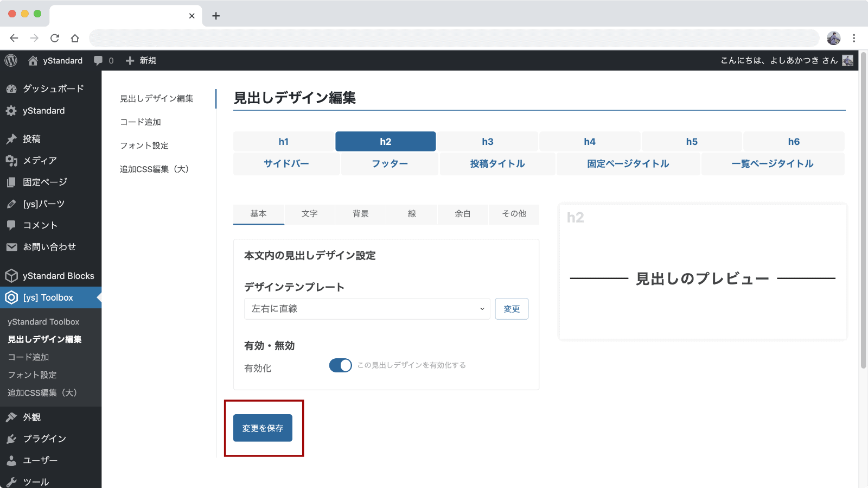Click the 変更 template button
Image resolution: width=868 pixels, height=488 pixels.
(512, 309)
